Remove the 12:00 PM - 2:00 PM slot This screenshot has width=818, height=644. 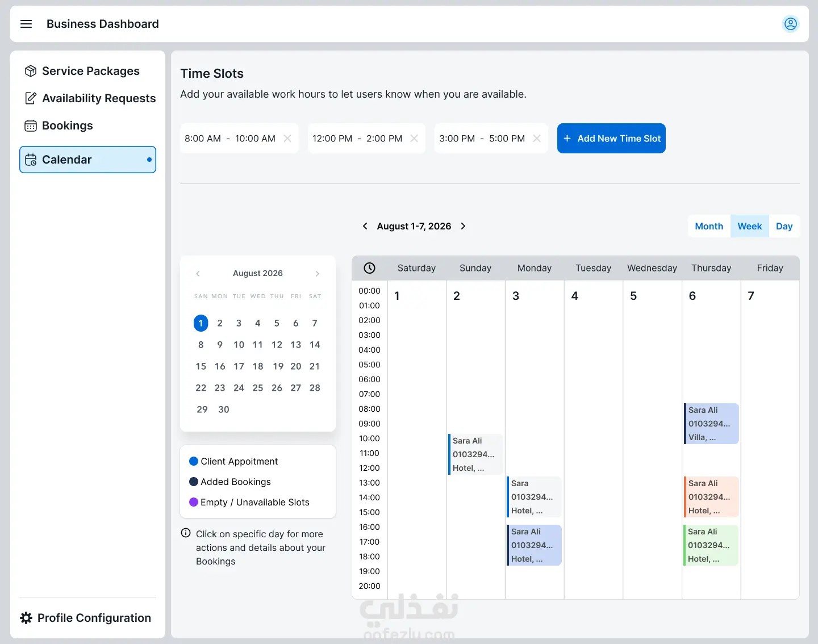pos(414,139)
